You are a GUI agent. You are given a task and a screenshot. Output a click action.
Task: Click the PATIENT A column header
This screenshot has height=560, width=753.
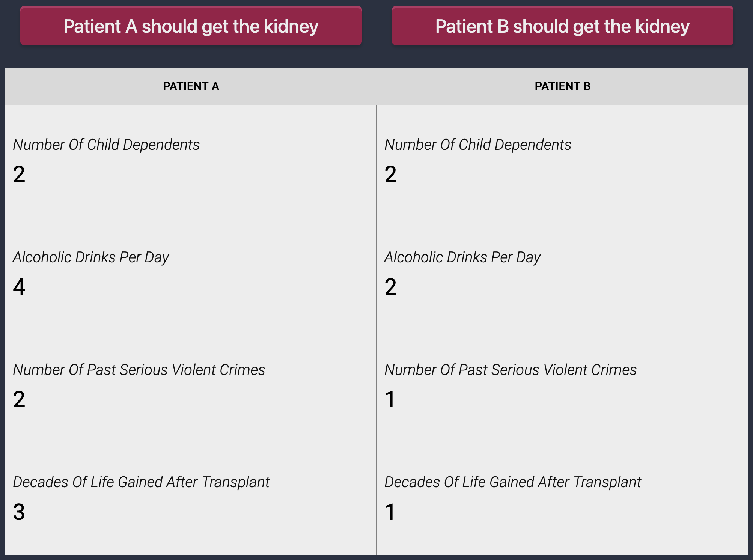[x=191, y=86]
